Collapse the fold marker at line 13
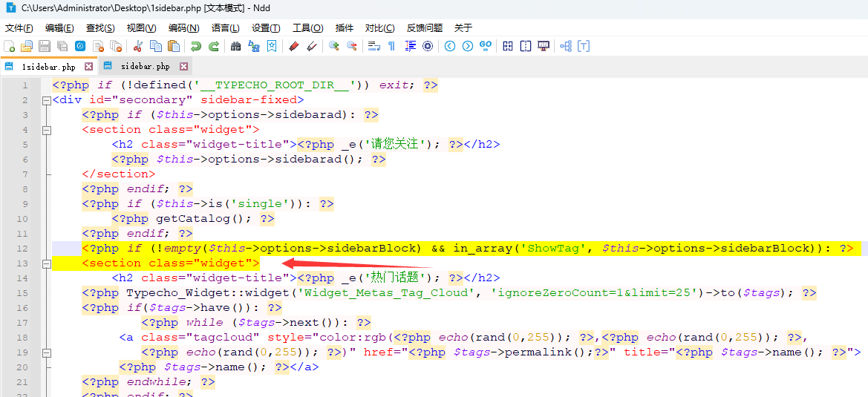This screenshot has width=868, height=397. tap(47, 263)
